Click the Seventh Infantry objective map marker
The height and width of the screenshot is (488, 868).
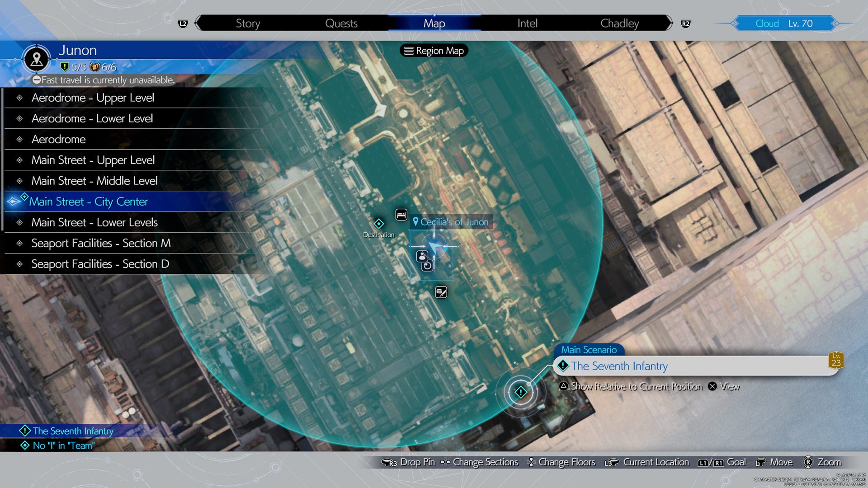(521, 392)
